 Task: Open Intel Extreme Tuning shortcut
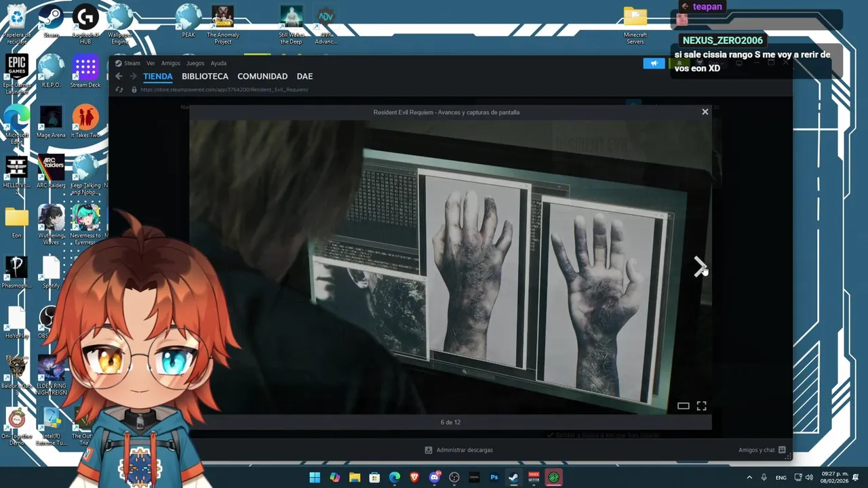(51, 425)
